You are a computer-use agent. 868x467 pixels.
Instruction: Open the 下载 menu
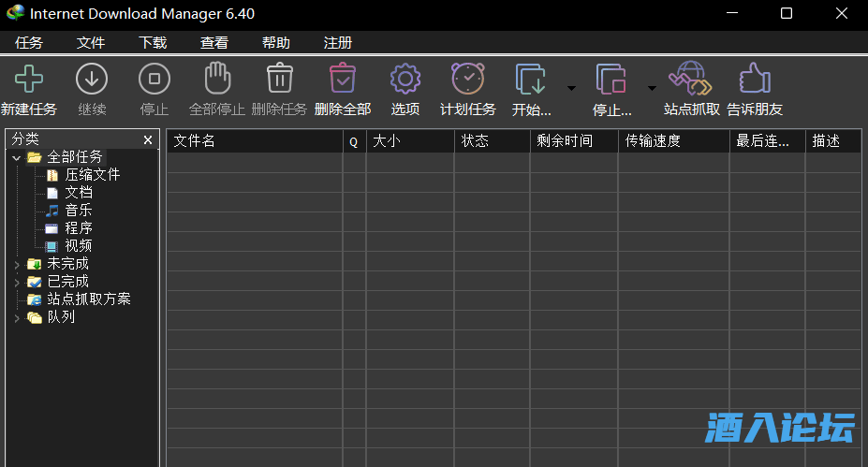click(x=153, y=43)
